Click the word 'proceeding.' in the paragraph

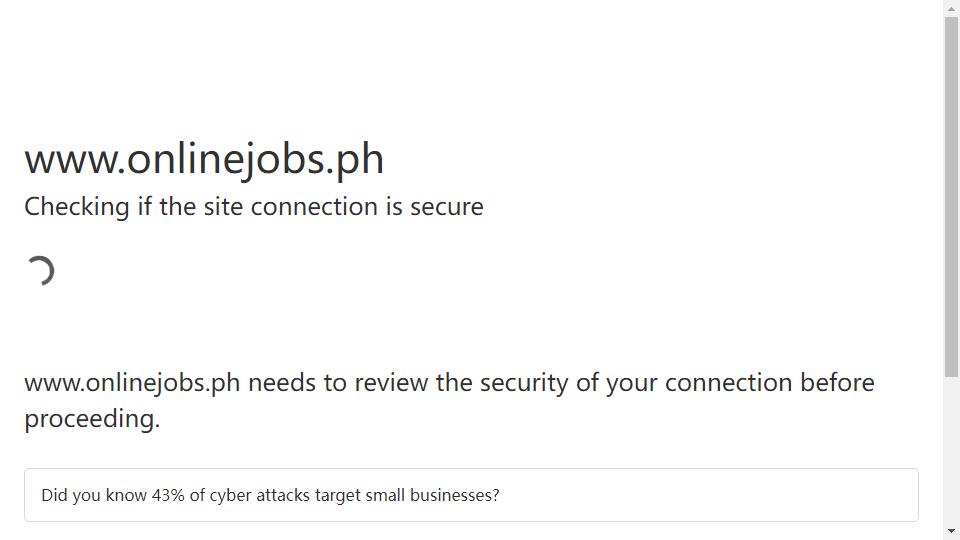[x=92, y=419]
